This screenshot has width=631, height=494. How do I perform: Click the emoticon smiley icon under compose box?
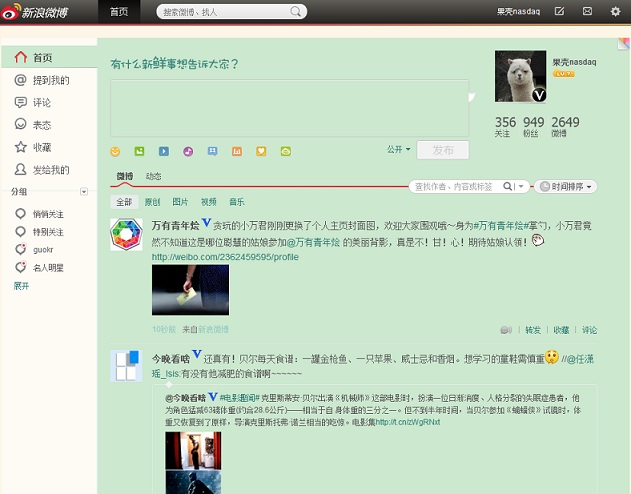point(115,151)
